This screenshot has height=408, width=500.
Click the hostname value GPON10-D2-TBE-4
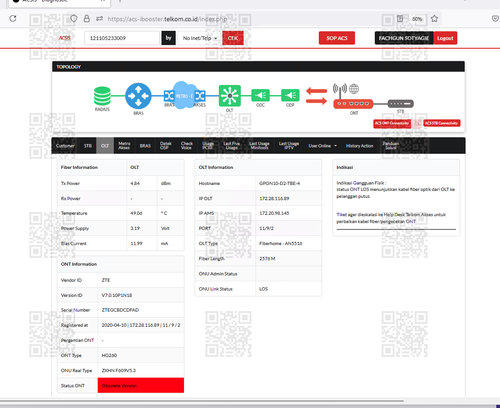point(279,183)
